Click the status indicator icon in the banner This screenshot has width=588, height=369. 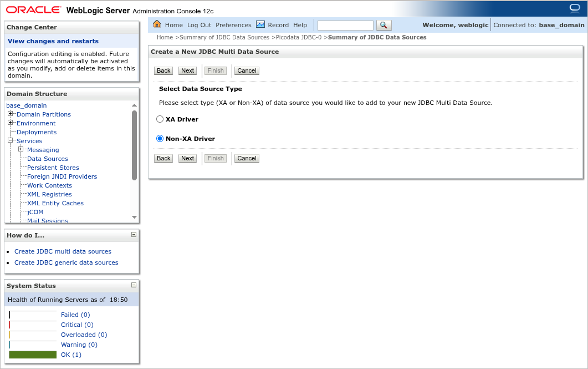click(x=574, y=6)
